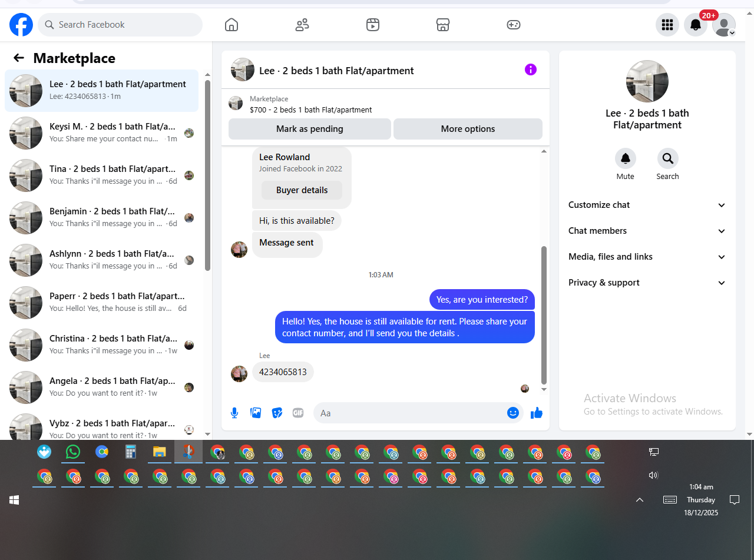
Task: Send a thumbs-up like
Action: click(x=536, y=413)
